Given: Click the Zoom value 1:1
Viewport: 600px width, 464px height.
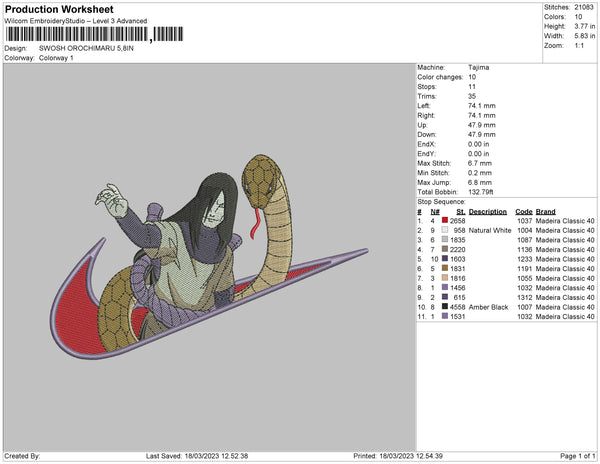Looking at the screenshot, I should pyautogui.click(x=579, y=46).
